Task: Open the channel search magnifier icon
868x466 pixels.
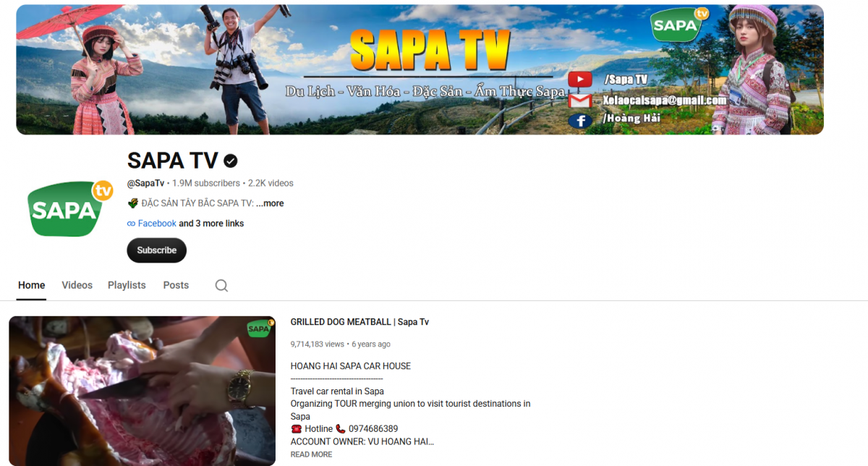Action: click(x=221, y=286)
